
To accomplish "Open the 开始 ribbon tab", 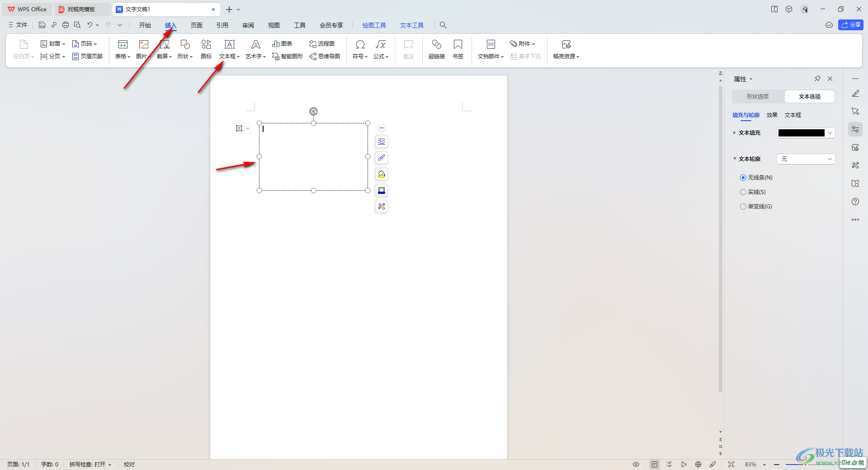I will 145,25.
